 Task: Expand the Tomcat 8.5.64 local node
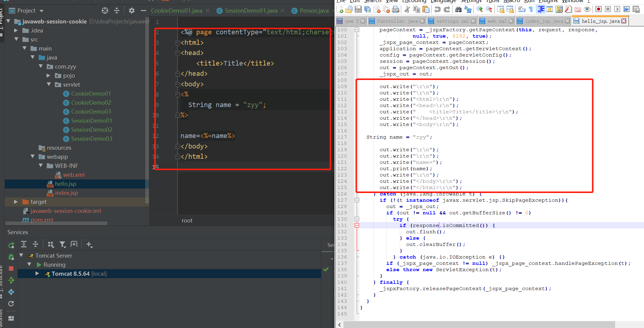(x=37, y=274)
